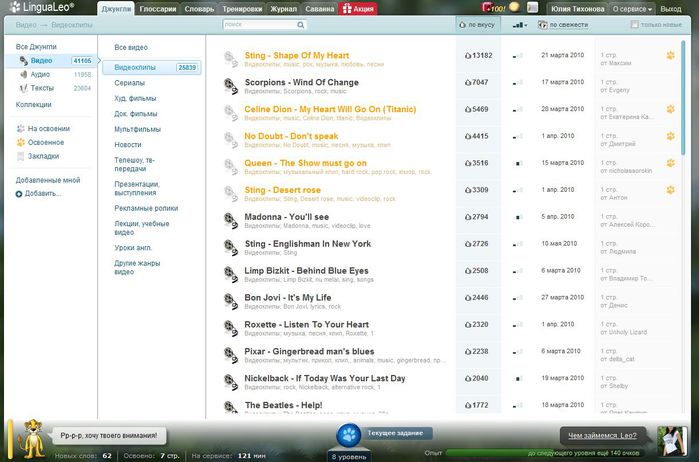Click the like icon for Scorpions 7047
699x462 pixels.
click(x=468, y=82)
